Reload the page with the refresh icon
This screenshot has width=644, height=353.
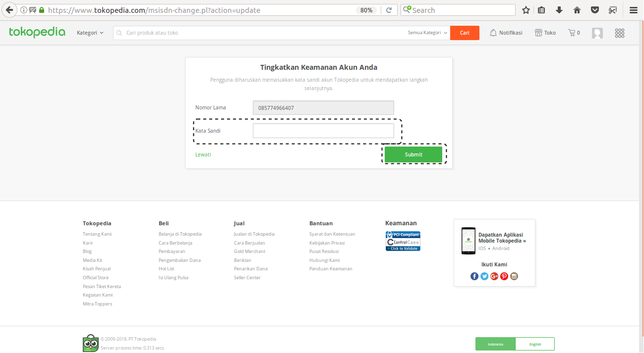click(389, 10)
